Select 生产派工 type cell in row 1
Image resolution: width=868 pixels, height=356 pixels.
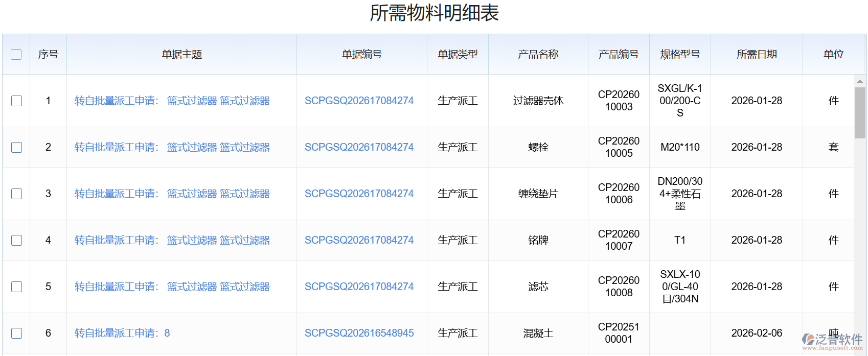click(458, 101)
